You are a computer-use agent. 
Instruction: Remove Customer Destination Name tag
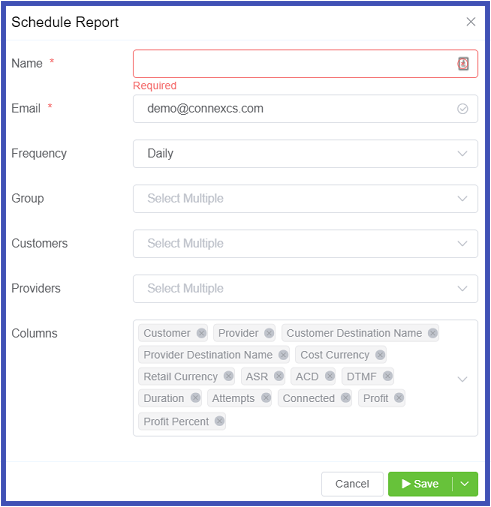433,333
